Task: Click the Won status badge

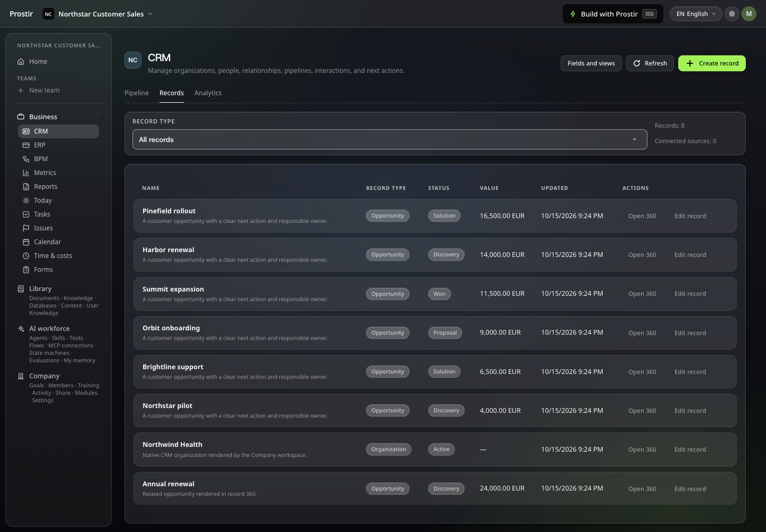Action: (439, 294)
